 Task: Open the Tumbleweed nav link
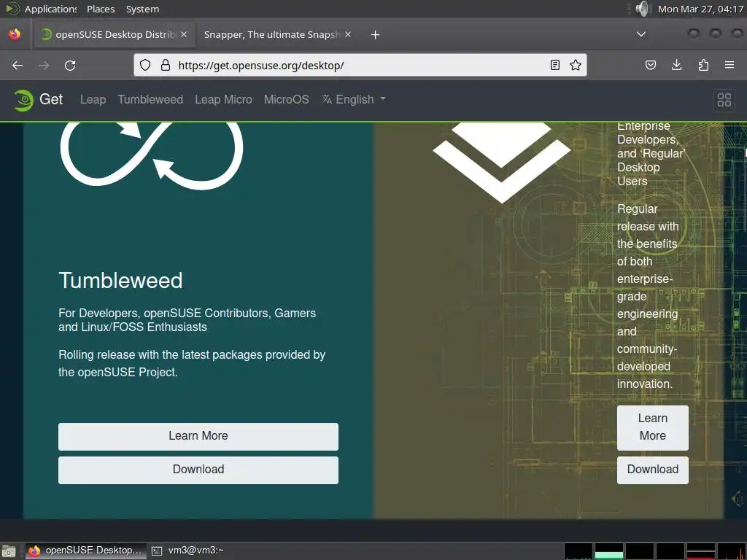150,99
